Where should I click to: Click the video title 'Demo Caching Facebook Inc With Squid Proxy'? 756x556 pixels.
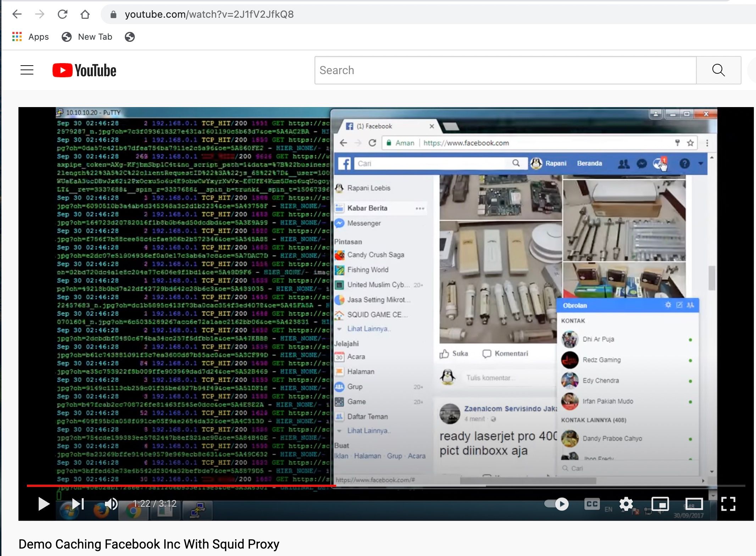coord(149,544)
